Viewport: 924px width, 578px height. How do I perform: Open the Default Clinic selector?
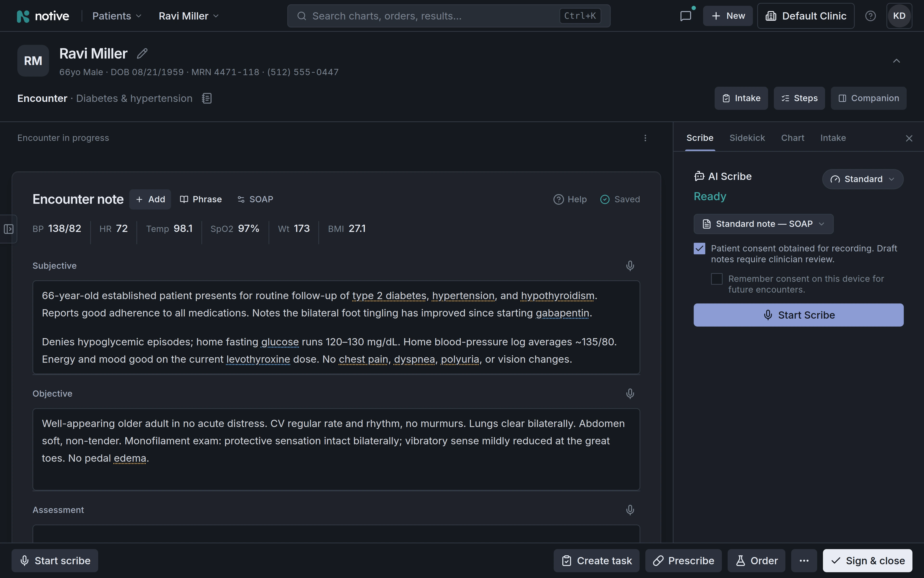[806, 16]
